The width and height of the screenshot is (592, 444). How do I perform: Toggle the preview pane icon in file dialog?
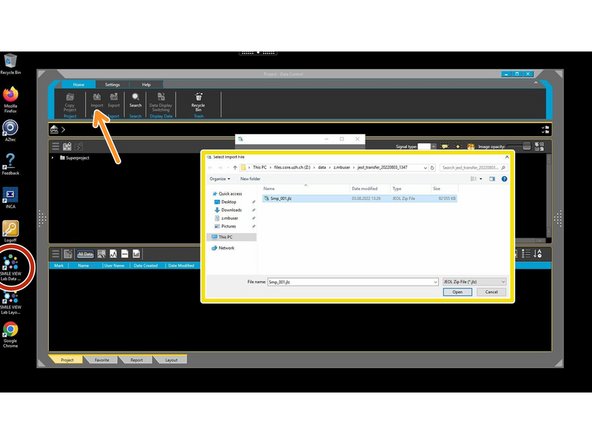492,179
